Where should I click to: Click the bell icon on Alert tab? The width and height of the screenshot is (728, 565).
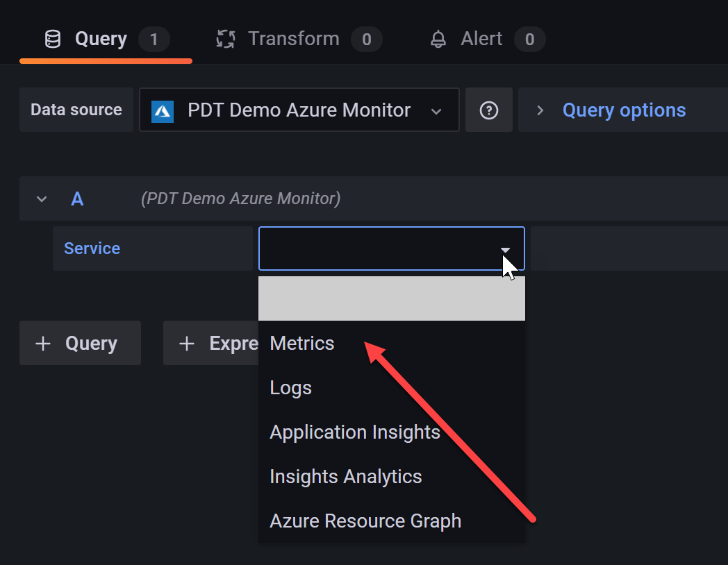pos(438,39)
